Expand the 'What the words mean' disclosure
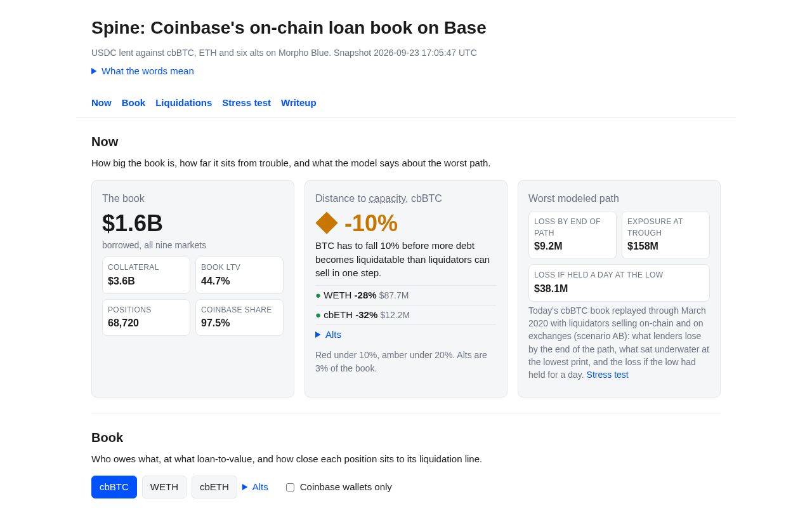The width and height of the screenshot is (812, 508). (x=143, y=71)
